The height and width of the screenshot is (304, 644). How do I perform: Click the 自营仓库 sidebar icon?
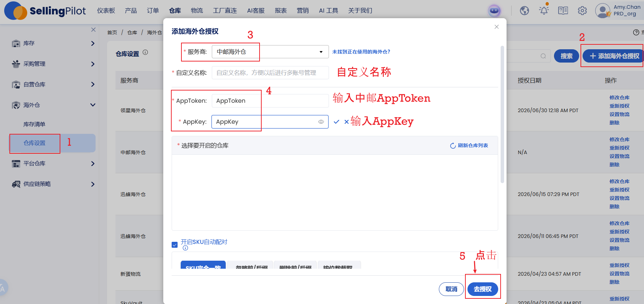click(16, 85)
